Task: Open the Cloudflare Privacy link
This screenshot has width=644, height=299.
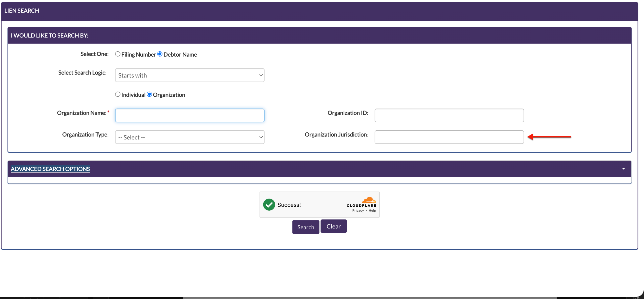Action: [x=358, y=211]
